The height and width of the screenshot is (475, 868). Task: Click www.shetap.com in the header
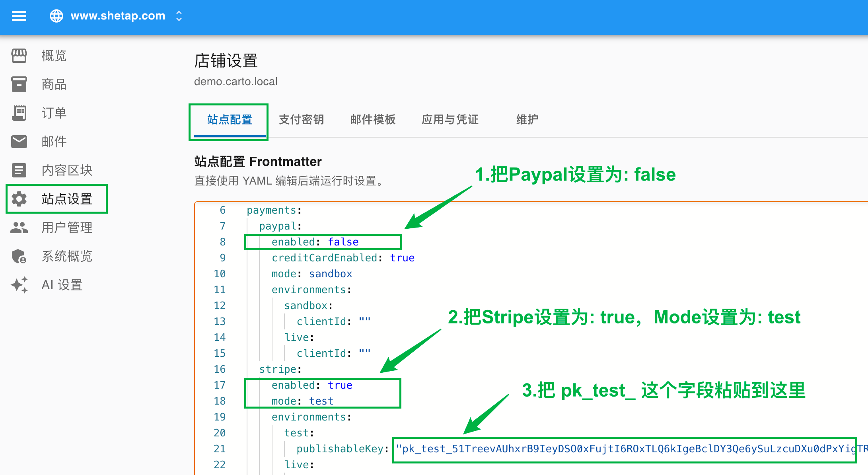click(118, 16)
